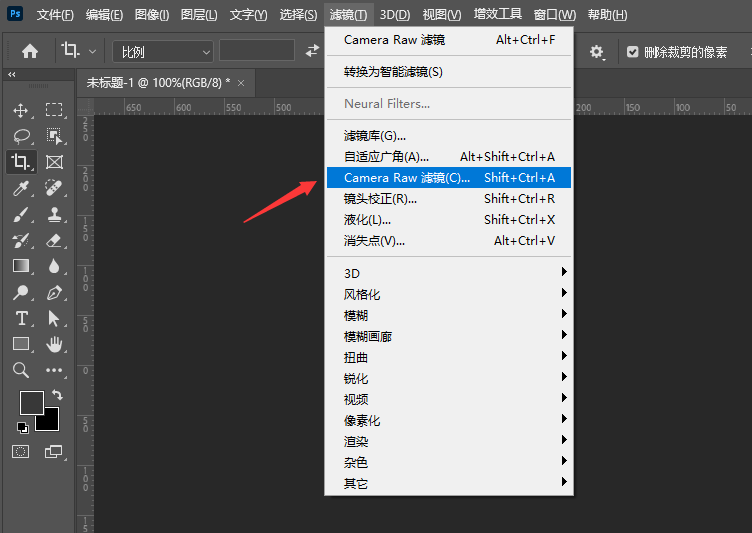Open the Edit Toolbar three-dots menu
This screenshot has width=752, height=533.
pos(54,370)
